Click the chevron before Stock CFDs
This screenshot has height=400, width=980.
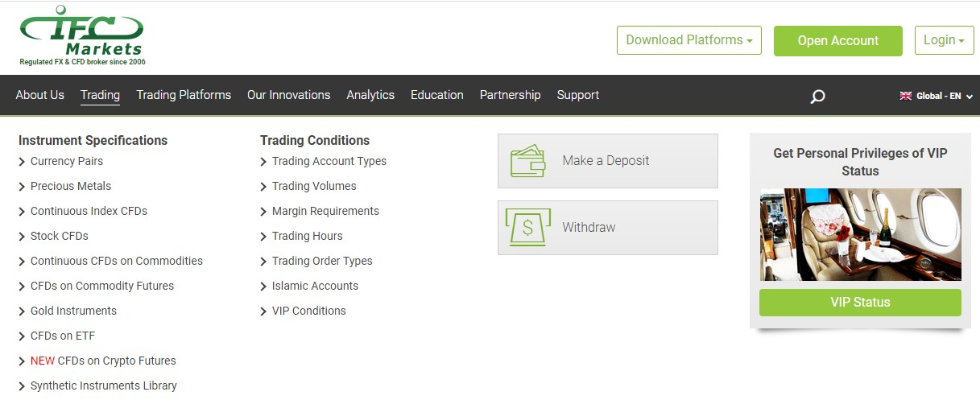(x=22, y=237)
